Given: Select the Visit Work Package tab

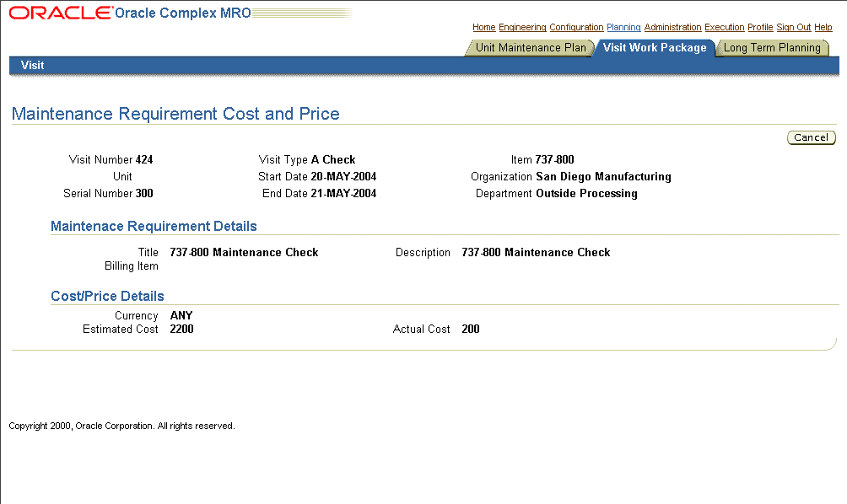Looking at the screenshot, I should click(654, 47).
